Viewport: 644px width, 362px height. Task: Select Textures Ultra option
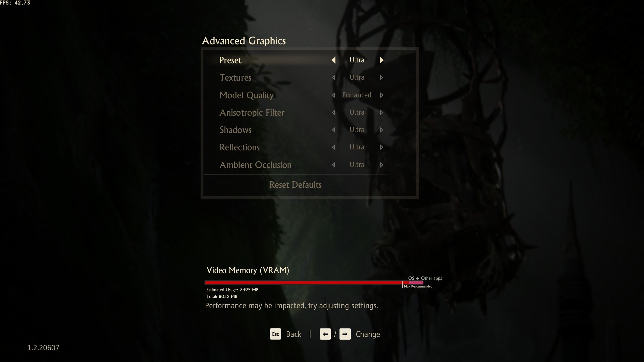click(x=357, y=77)
